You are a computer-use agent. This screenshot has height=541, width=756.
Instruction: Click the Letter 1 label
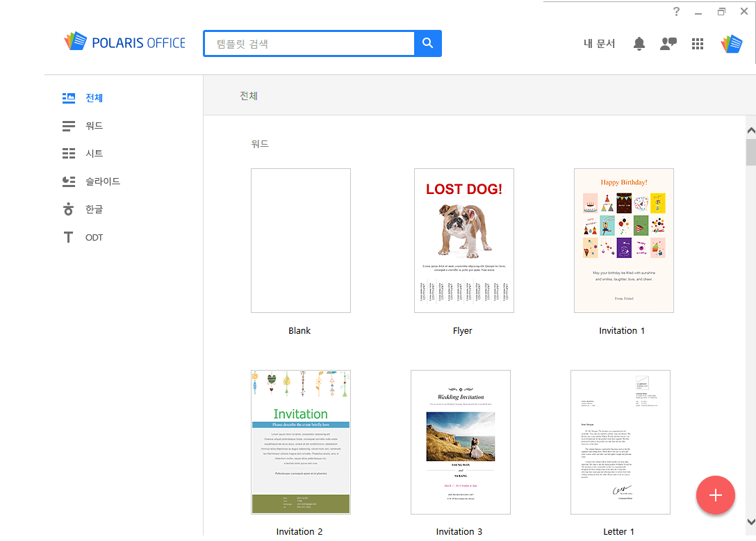click(x=618, y=531)
